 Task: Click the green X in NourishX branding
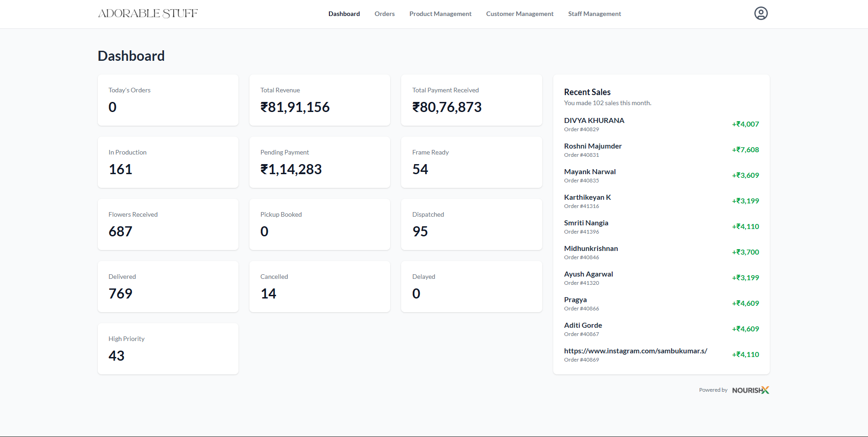coord(767,390)
